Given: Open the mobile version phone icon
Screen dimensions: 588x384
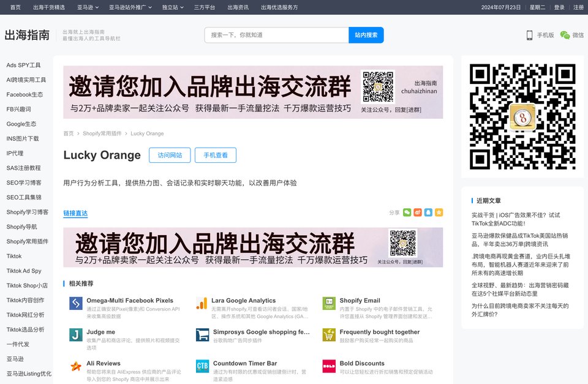Looking at the screenshot, I should pyautogui.click(x=529, y=35).
